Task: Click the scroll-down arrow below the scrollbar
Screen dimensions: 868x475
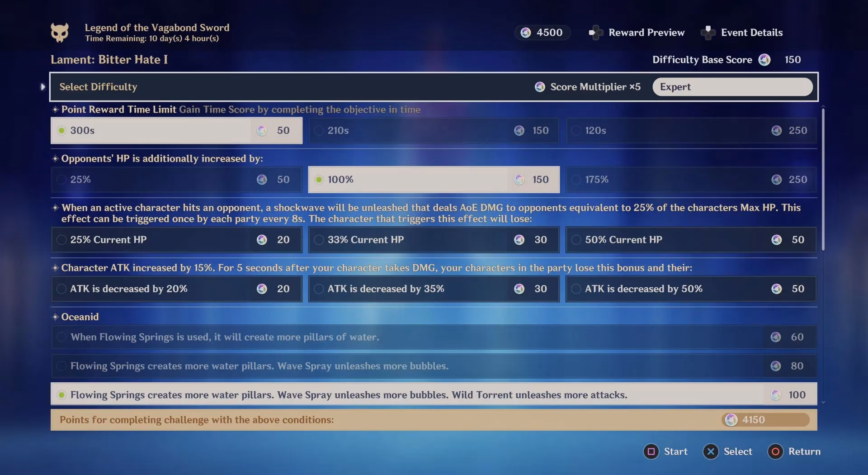Action: [x=823, y=402]
